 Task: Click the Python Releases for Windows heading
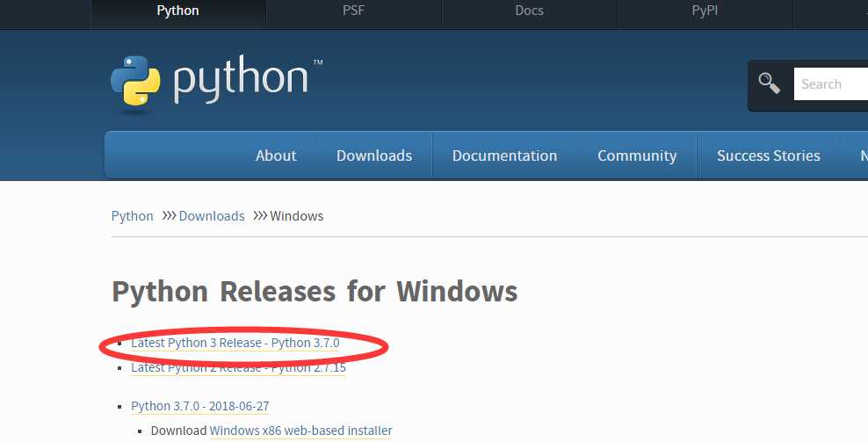pyautogui.click(x=315, y=292)
